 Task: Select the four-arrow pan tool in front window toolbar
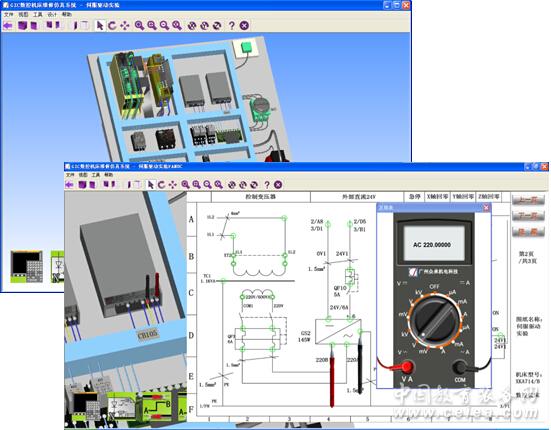[172, 184]
